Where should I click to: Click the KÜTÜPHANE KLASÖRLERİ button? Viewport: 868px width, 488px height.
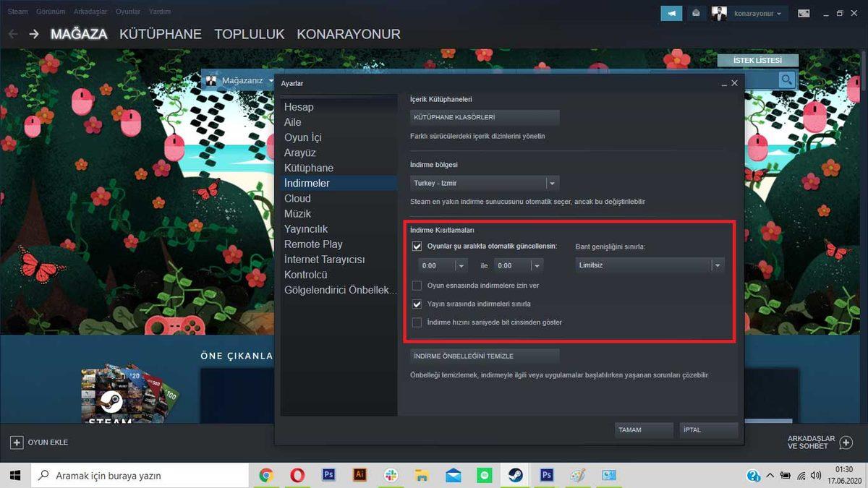[x=483, y=116]
